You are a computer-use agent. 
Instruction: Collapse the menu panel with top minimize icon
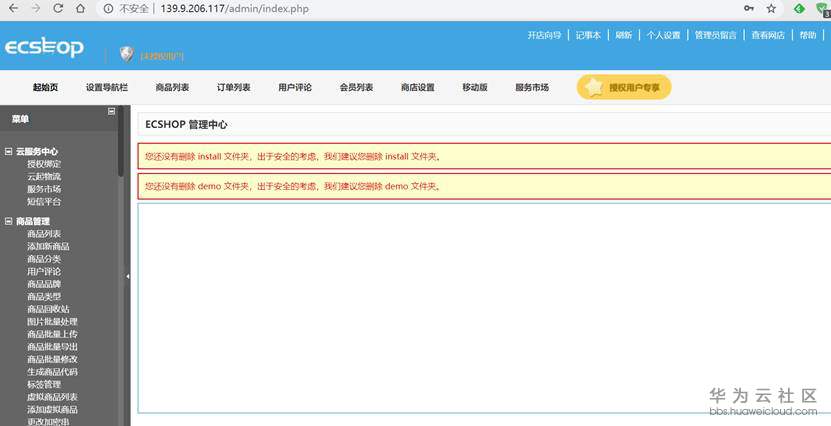click(111, 111)
